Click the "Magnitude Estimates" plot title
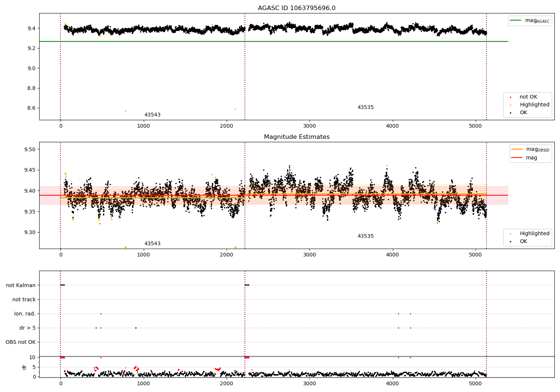 (296, 137)
